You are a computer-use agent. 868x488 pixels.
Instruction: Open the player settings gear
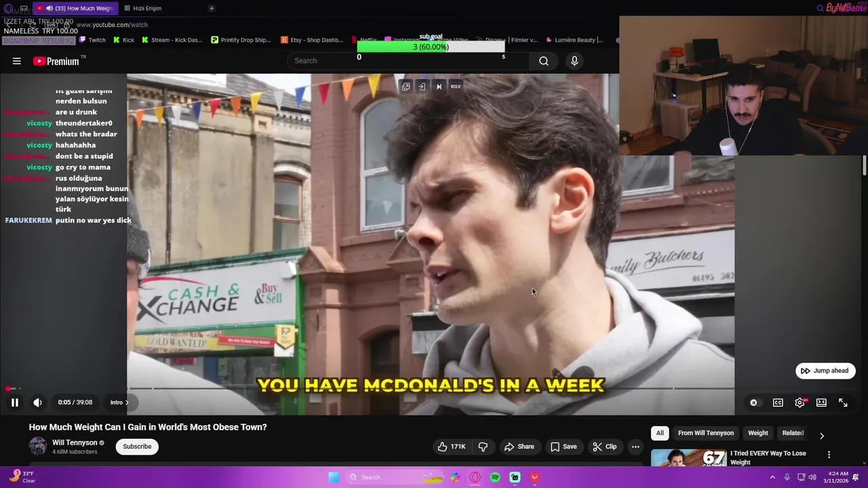[800, 403]
